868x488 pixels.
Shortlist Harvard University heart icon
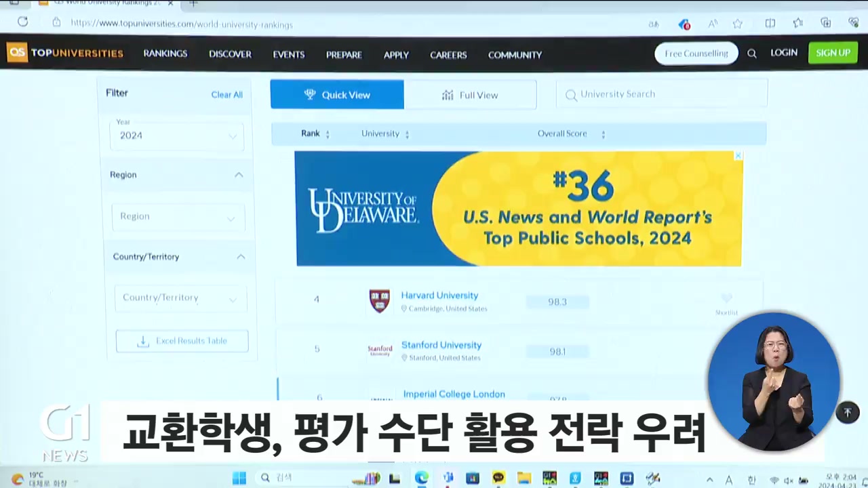pos(726,298)
